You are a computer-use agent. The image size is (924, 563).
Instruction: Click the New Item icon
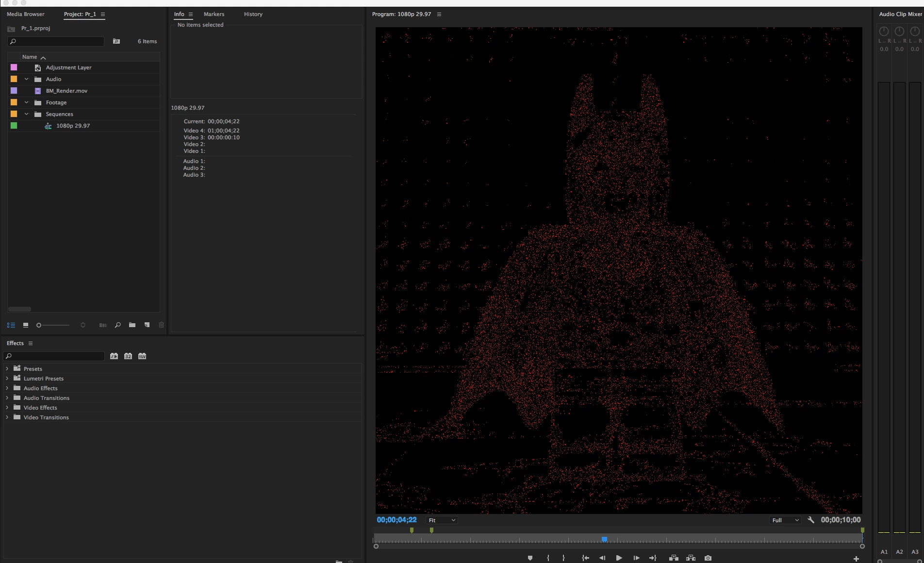point(147,325)
